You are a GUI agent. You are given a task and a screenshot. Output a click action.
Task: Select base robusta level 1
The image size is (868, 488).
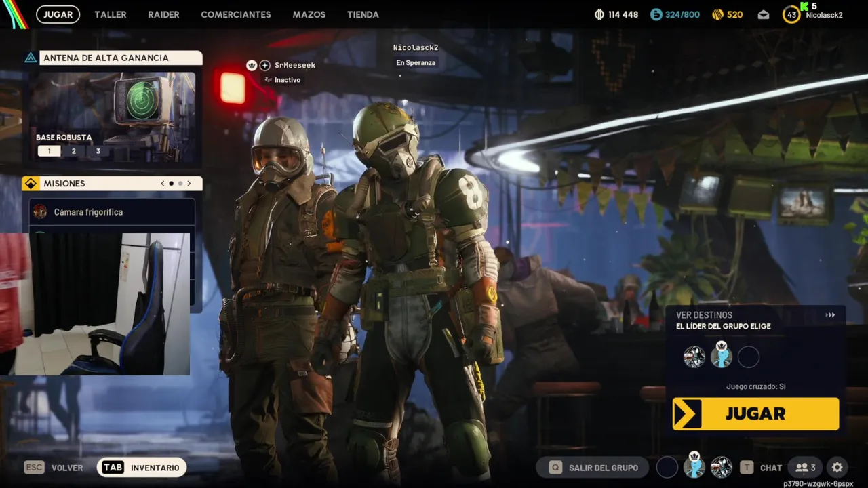pyautogui.click(x=49, y=151)
